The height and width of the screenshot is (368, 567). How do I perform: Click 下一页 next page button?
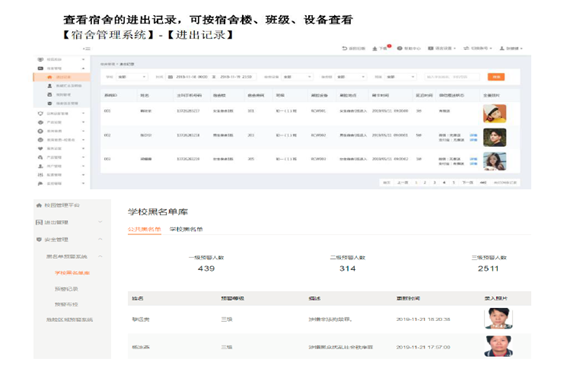coord(468,183)
